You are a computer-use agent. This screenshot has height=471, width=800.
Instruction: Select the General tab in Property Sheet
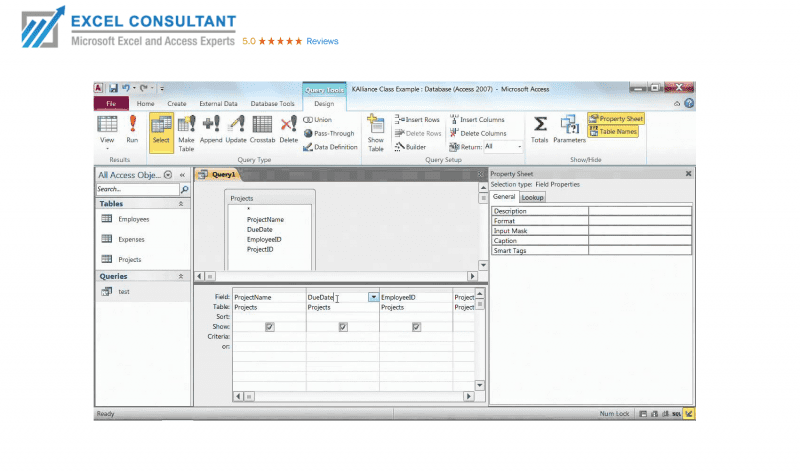[x=504, y=197]
